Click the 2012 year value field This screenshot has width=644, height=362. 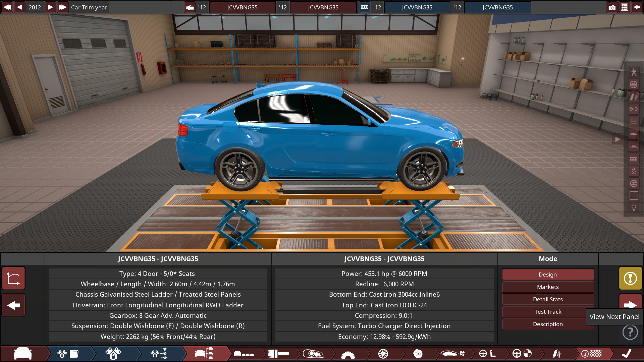point(35,7)
